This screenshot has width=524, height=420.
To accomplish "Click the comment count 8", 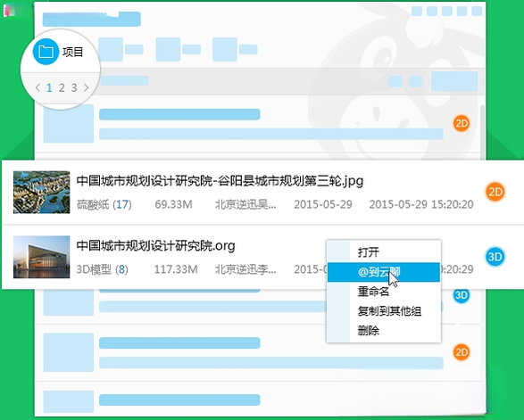I will tap(121, 269).
